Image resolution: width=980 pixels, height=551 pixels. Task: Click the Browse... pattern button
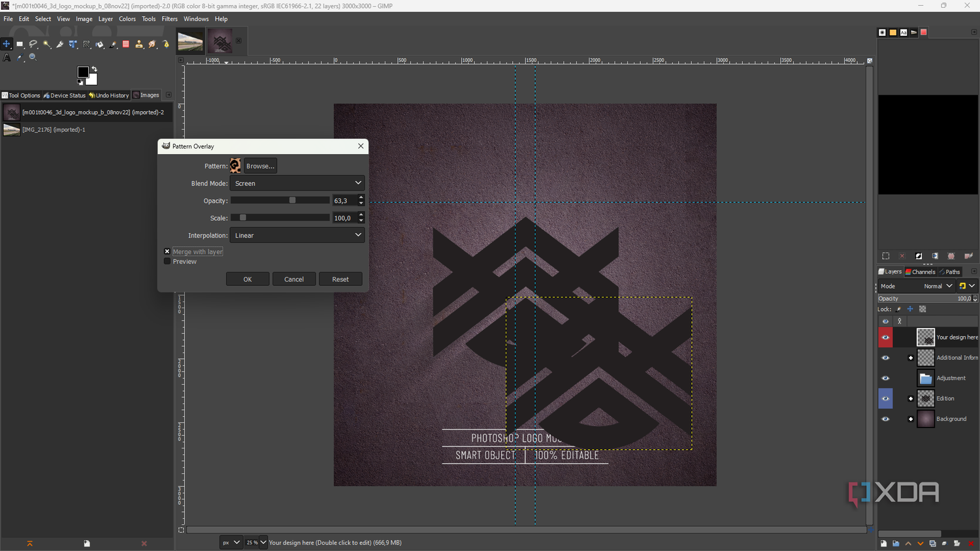[260, 166]
